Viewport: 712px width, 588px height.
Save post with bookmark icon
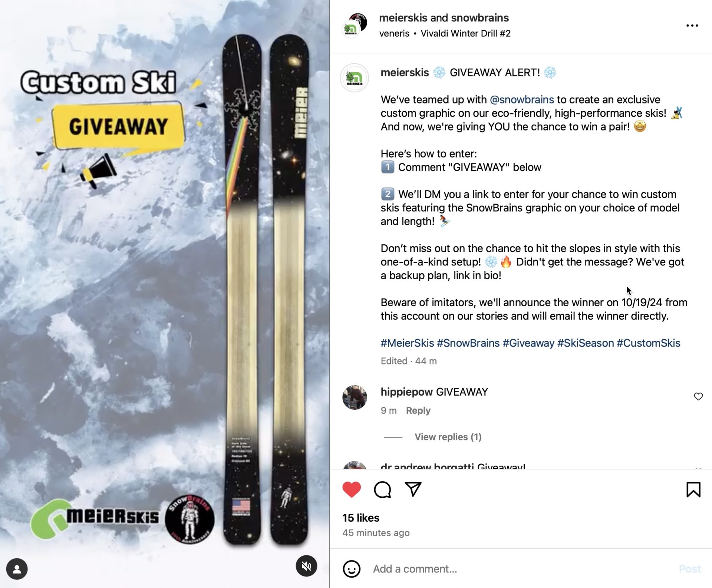[693, 489]
